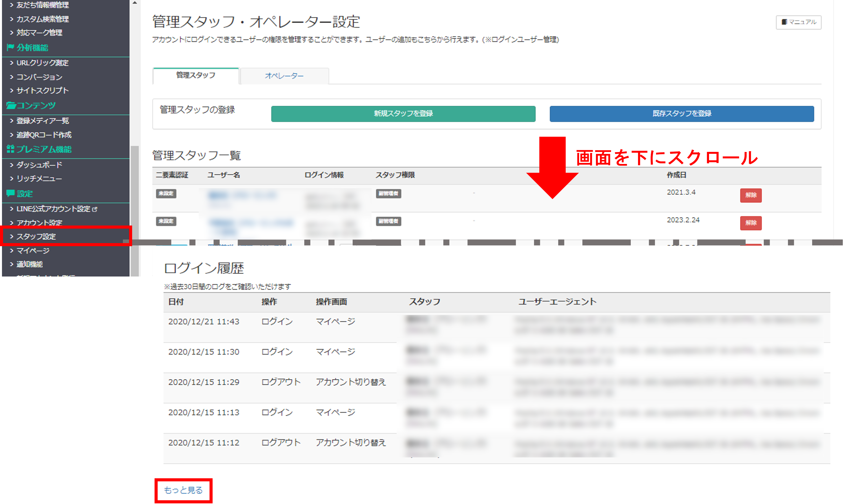This screenshot has height=504, width=846.
Task: Click the 二要素認証 column header
Action: 172,175
